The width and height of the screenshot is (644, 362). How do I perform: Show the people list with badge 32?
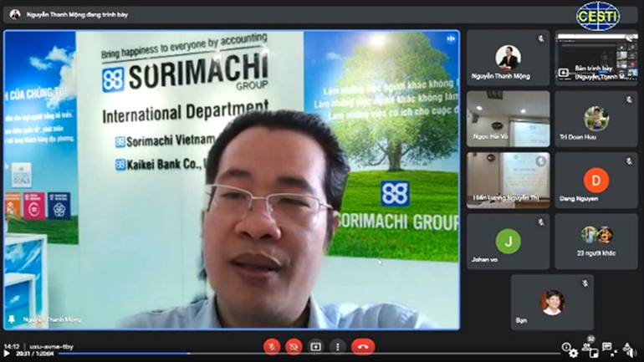[x=587, y=345]
